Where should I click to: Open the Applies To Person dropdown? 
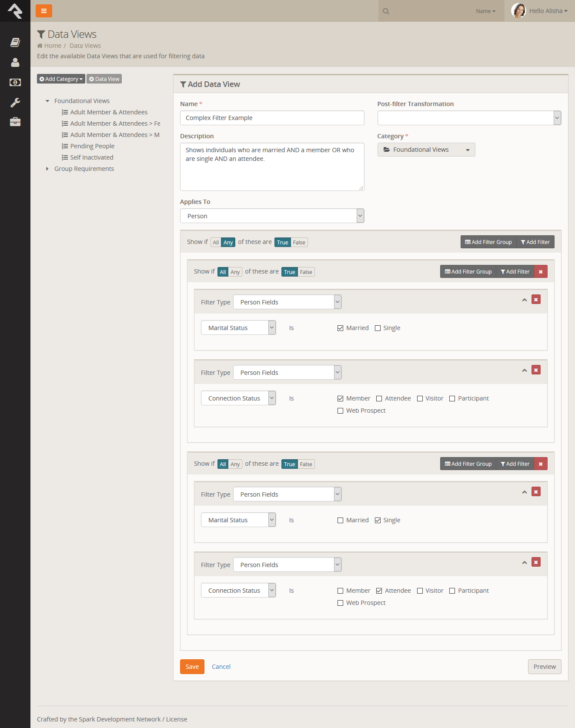click(x=272, y=216)
